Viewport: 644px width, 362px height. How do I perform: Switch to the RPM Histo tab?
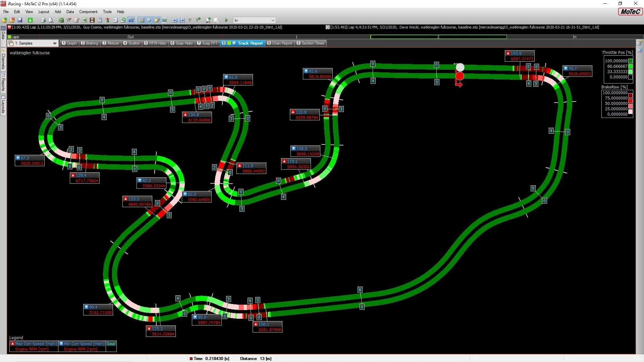tap(155, 43)
